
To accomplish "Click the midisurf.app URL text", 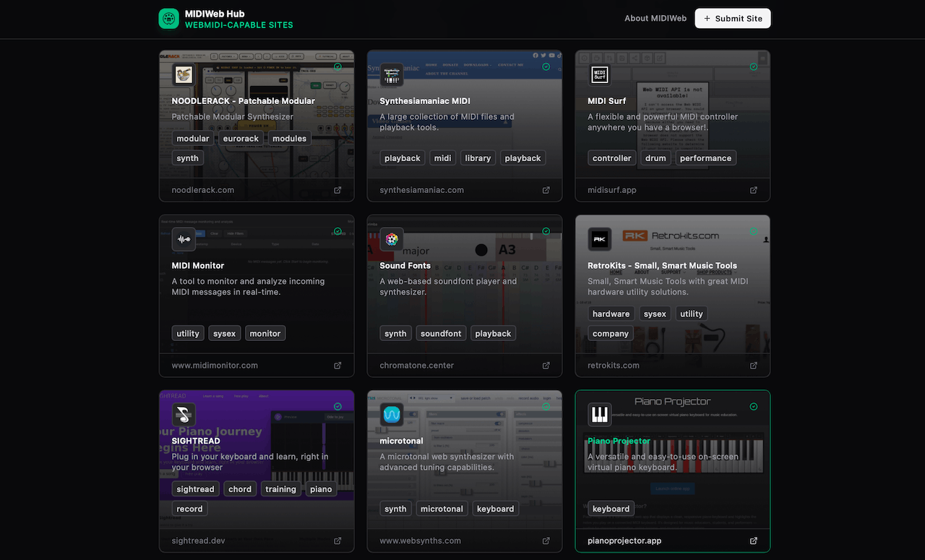I will [611, 190].
